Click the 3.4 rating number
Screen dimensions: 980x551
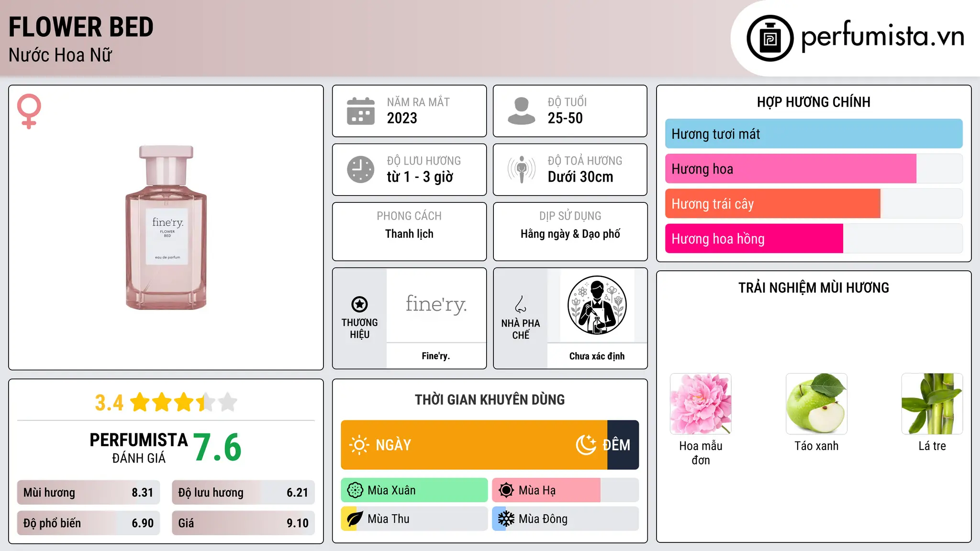[109, 403]
